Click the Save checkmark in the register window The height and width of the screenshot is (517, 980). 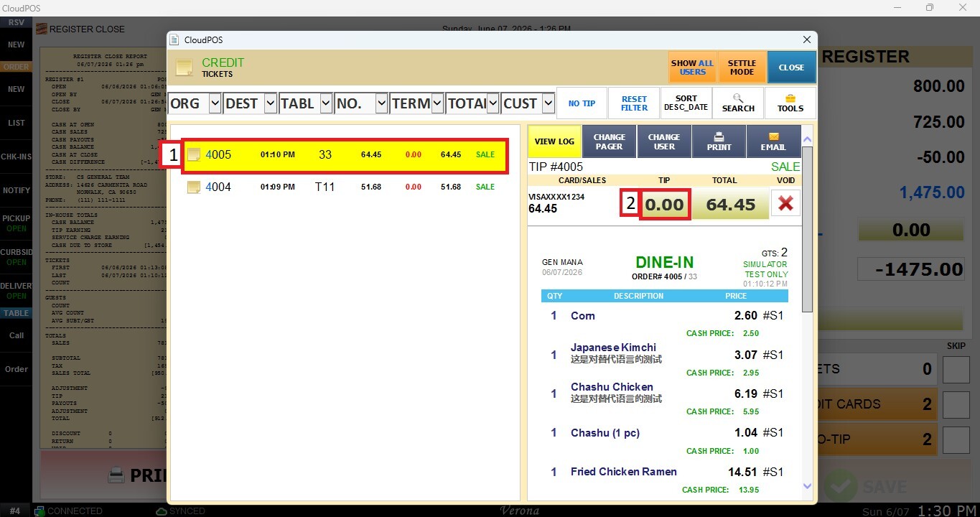pos(840,485)
